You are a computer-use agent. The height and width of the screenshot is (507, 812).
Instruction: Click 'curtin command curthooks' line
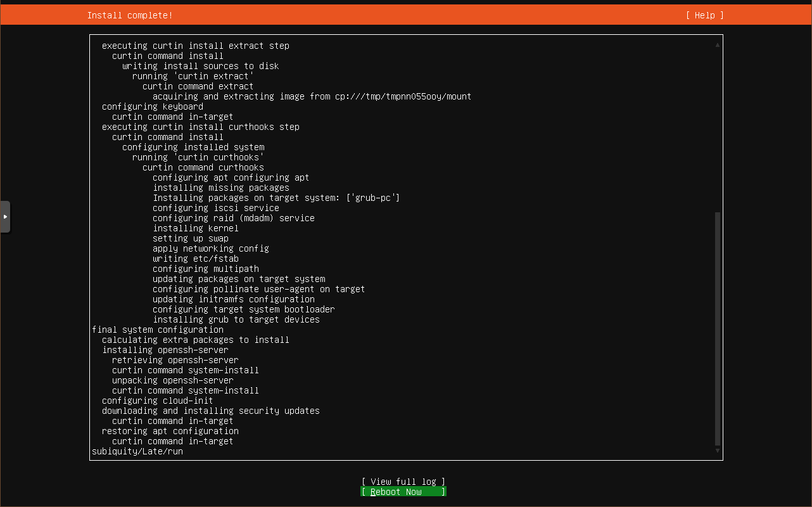pos(203,167)
